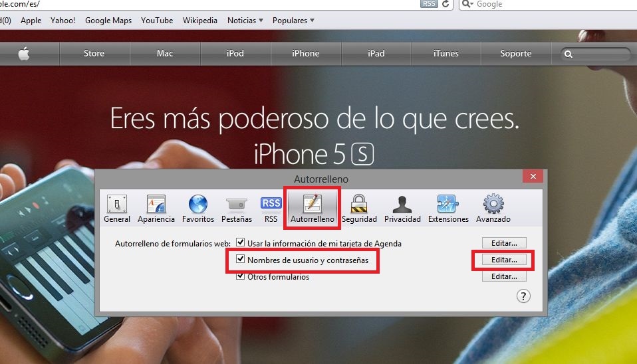
Task: Open the Privacidad preferences pane
Action: coord(402,209)
